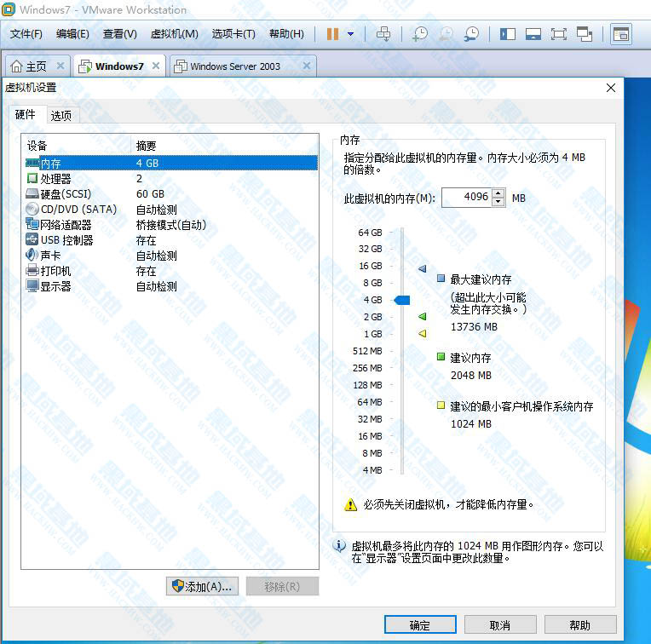This screenshot has width=651, height=644.
Task: Click the 移除(R) button
Action: [282, 586]
